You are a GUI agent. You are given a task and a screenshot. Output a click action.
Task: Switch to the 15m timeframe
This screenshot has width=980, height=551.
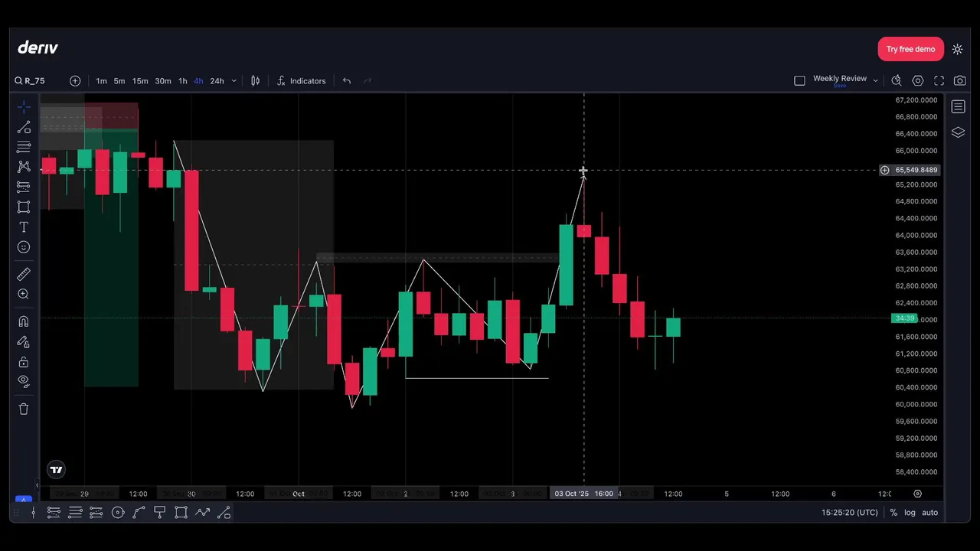pyautogui.click(x=140, y=81)
